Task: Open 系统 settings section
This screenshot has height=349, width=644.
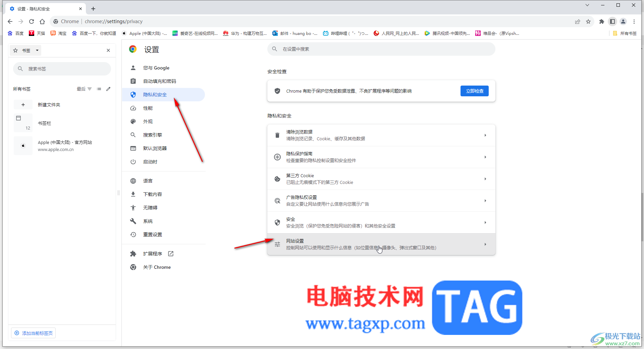Action: click(x=163, y=221)
